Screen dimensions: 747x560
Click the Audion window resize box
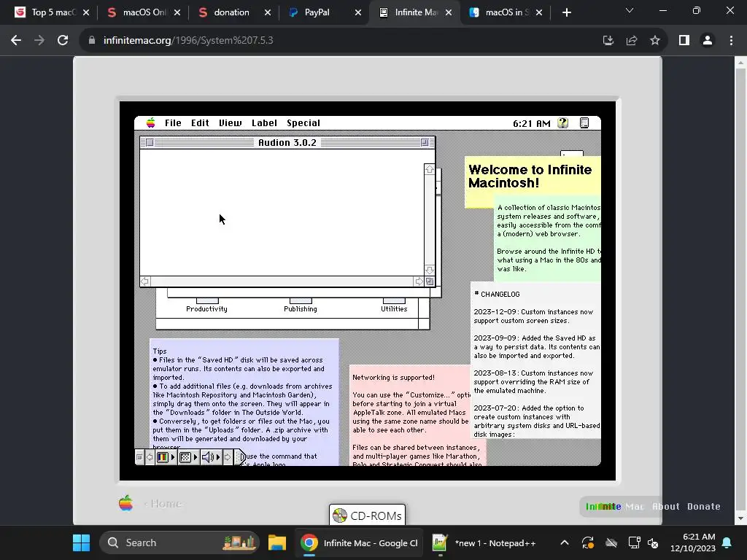[x=430, y=281]
